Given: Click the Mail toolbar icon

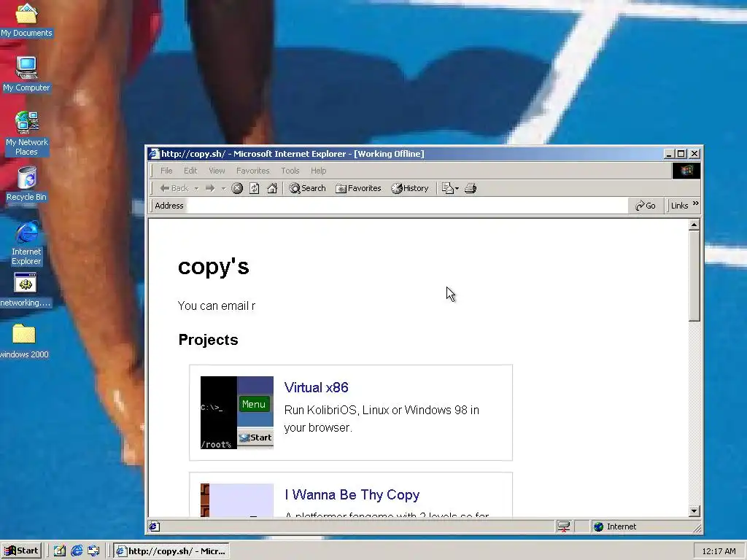Looking at the screenshot, I should [x=447, y=189].
